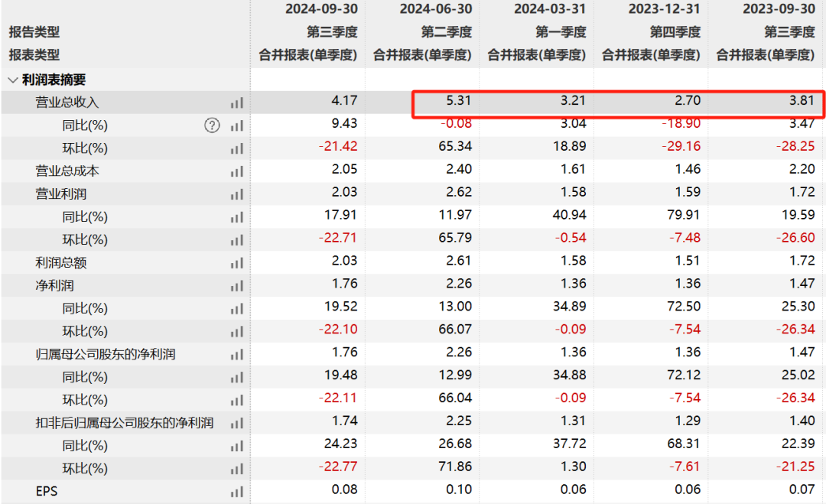Viewport: 826px width, 504px height.
Task: Click the 报告类型 row label
Action: [34, 32]
